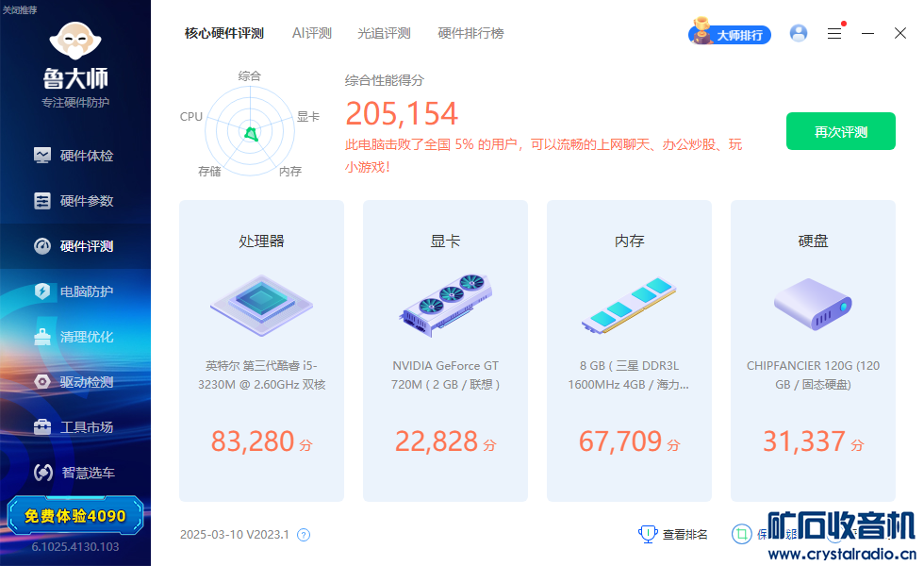Click the version 6.1025.4130.103 text
924x566 pixels.
pos(75,546)
